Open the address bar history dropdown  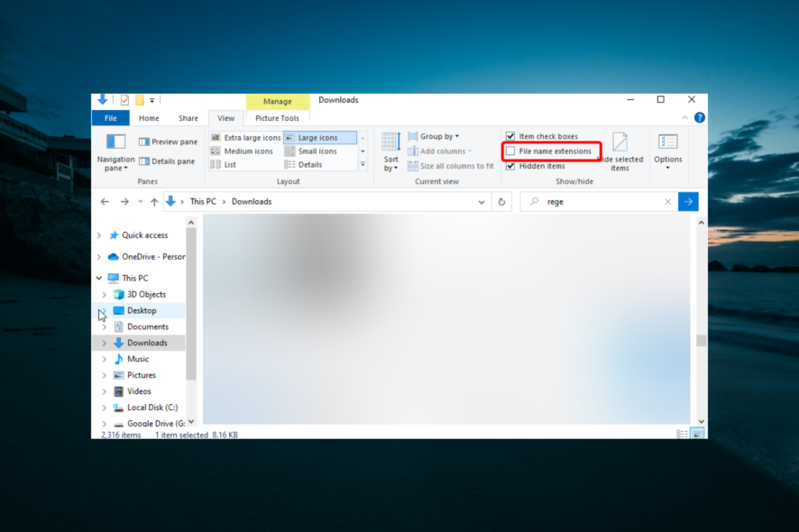pos(482,202)
